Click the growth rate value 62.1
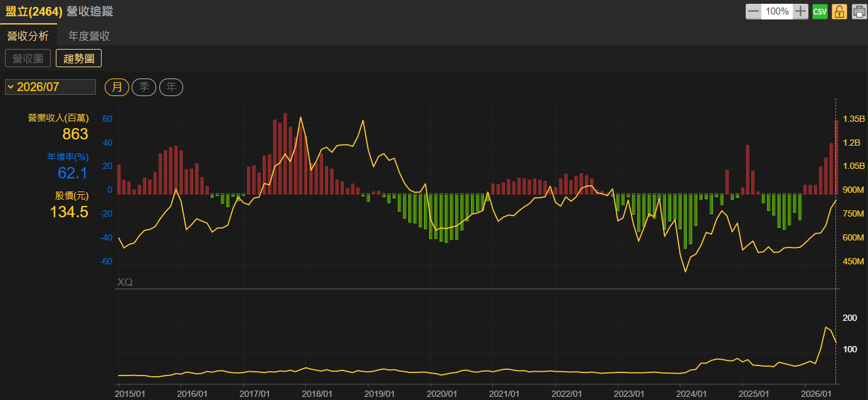The height and width of the screenshot is (400, 868). [x=73, y=173]
